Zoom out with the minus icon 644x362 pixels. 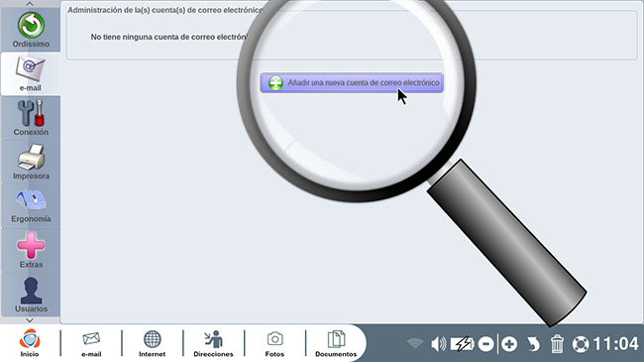[485, 344]
